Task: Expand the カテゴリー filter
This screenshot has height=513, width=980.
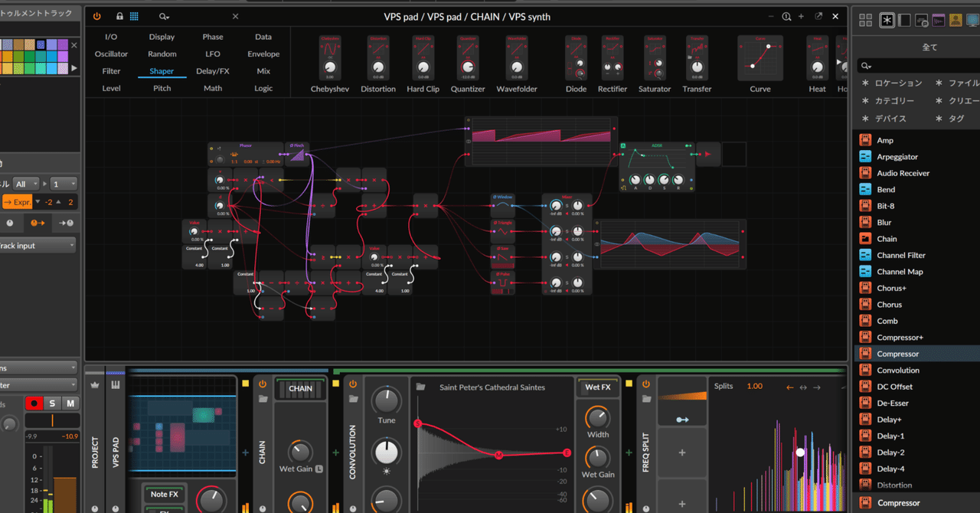Action: click(x=888, y=101)
